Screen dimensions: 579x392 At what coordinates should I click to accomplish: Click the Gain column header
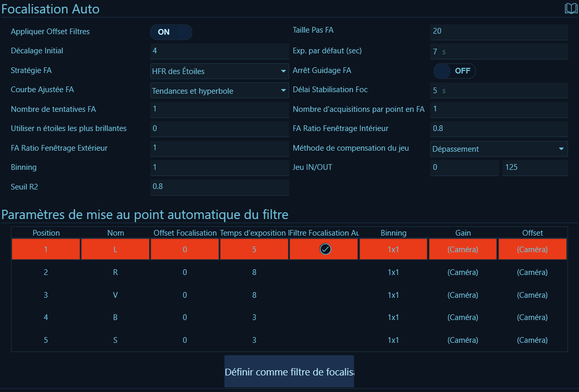(x=463, y=233)
